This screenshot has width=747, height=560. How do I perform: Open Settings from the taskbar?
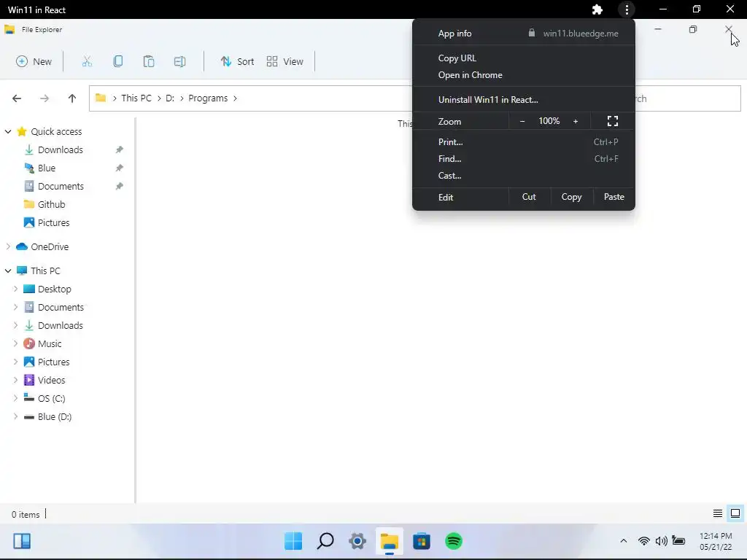(x=357, y=541)
